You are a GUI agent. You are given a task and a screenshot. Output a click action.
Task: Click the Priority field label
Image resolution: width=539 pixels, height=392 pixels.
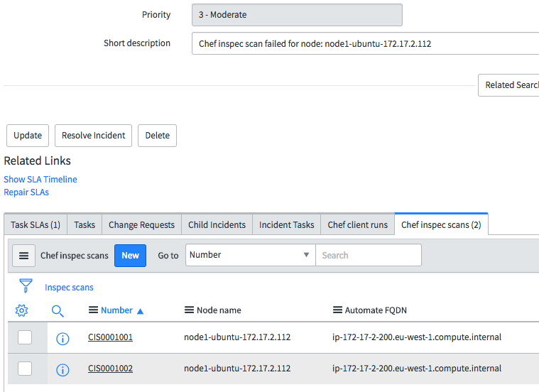point(156,14)
